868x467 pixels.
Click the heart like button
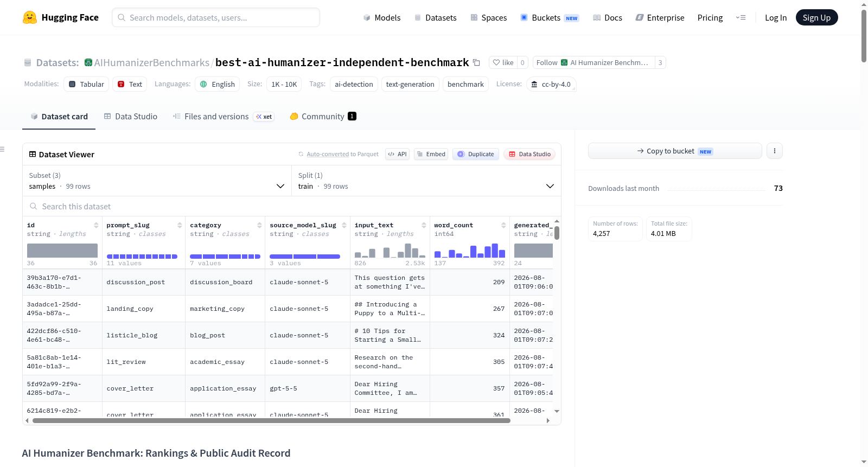[503, 62]
